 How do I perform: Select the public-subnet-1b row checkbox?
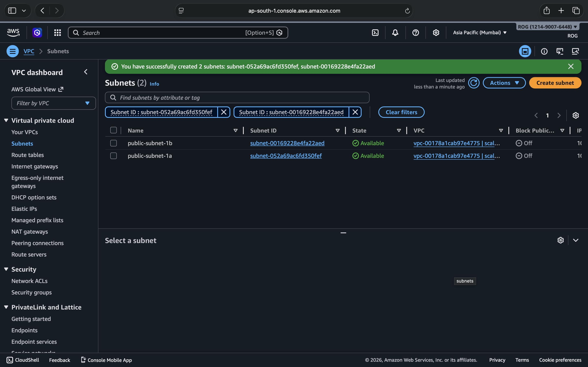coord(114,143)
